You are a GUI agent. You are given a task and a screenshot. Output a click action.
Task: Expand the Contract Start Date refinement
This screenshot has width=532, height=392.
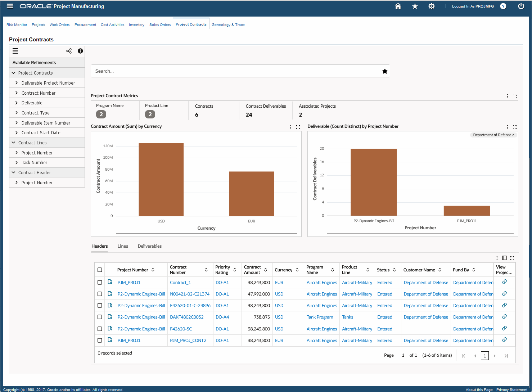point(17,132)
